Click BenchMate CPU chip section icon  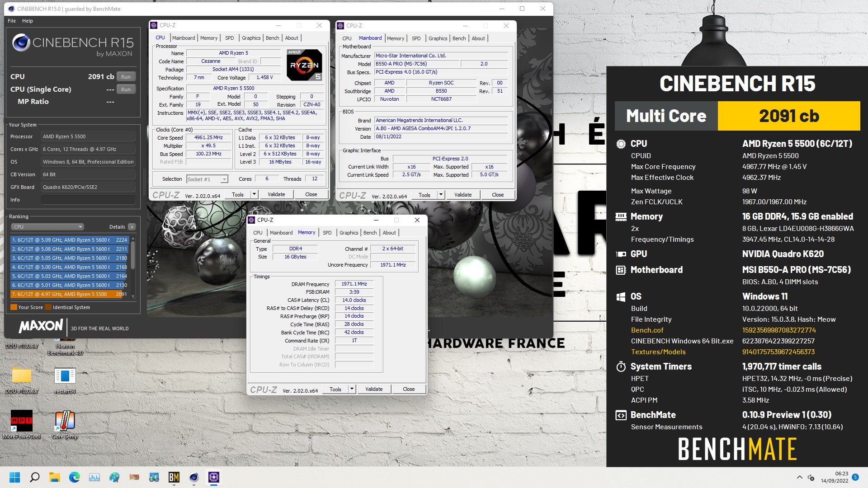tap(621, 144)
